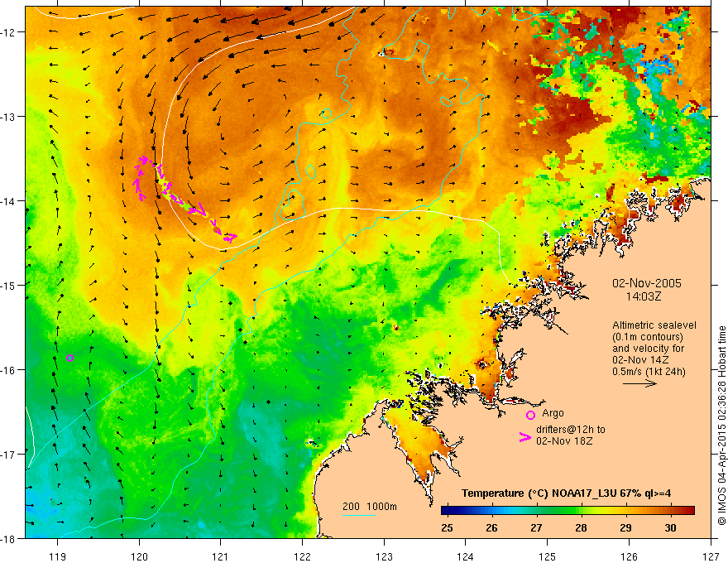This screenshot has width=728, height=563.
Task: Click the magenta drifter legend arrowhead
Action: [x=524, y=437]
